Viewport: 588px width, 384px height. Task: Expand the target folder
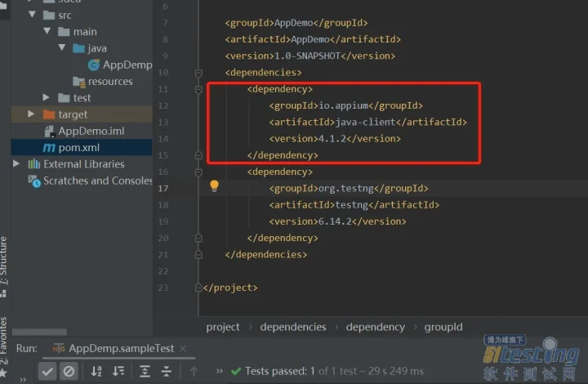pyautogui.click(x=31, y=114)
